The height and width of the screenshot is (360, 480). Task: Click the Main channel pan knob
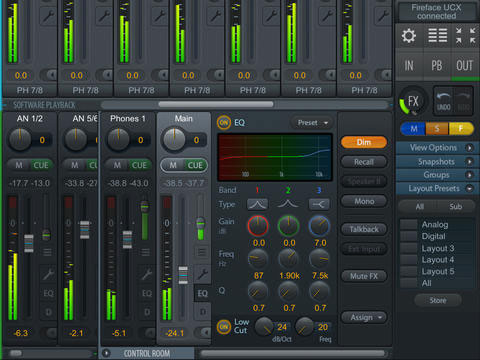click(174, 139)
